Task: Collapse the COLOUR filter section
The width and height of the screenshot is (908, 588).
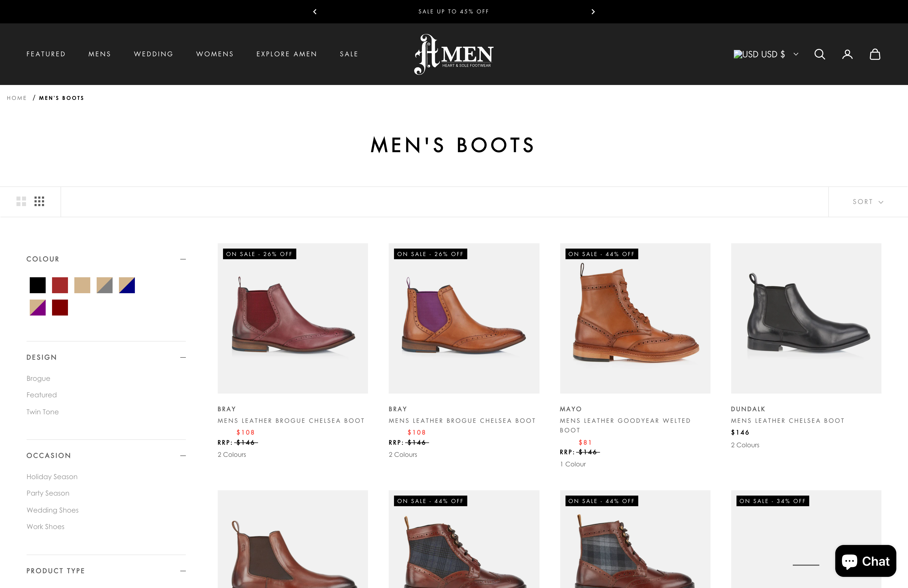Action: point(183,259)
